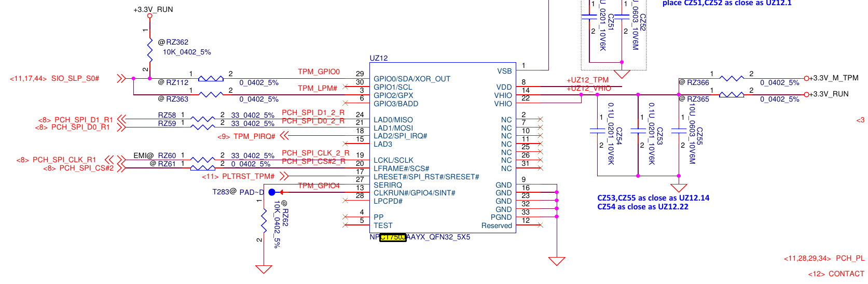This screenshot has width=868, height=284.
Task: Click the PCH_SPI_CLK_2_R net name
Action: 315,153
